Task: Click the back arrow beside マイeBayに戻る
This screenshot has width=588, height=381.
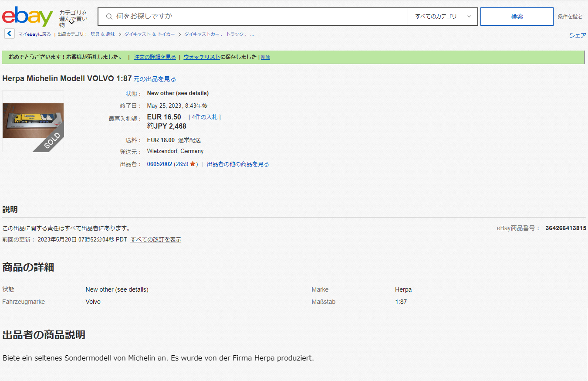Action: pyautogui.click(x=9, y=34)
